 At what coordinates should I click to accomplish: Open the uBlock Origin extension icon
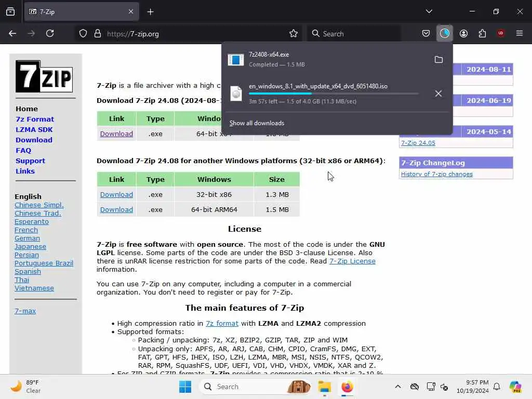click(x=501, y=33)
